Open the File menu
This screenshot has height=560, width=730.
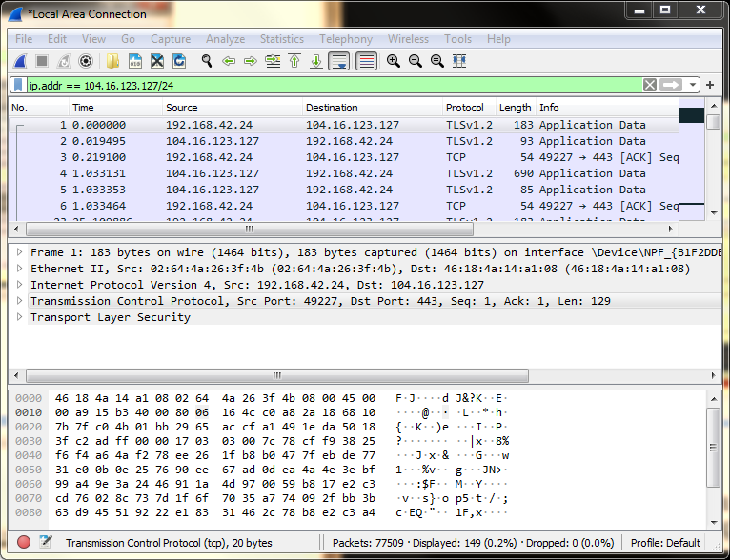pos(24,39)
